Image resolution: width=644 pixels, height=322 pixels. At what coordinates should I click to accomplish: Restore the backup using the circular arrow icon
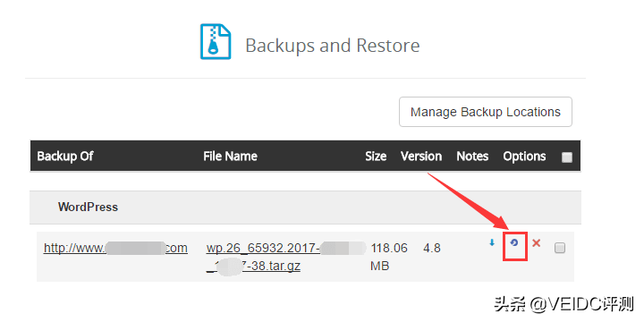(x=513, y=243)
